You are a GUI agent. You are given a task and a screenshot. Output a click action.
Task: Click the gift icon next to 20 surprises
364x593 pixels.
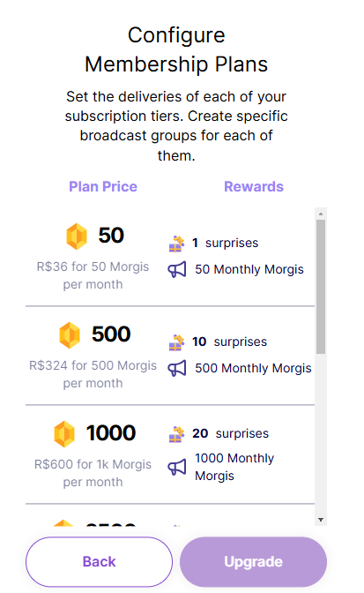click(x=176, y=434)
